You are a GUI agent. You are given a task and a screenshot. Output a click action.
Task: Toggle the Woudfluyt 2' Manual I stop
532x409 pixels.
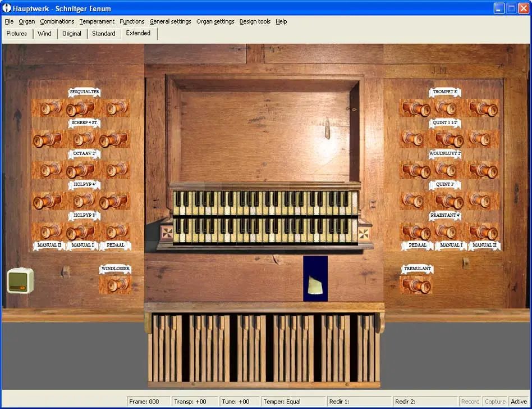tap(447, 170)
